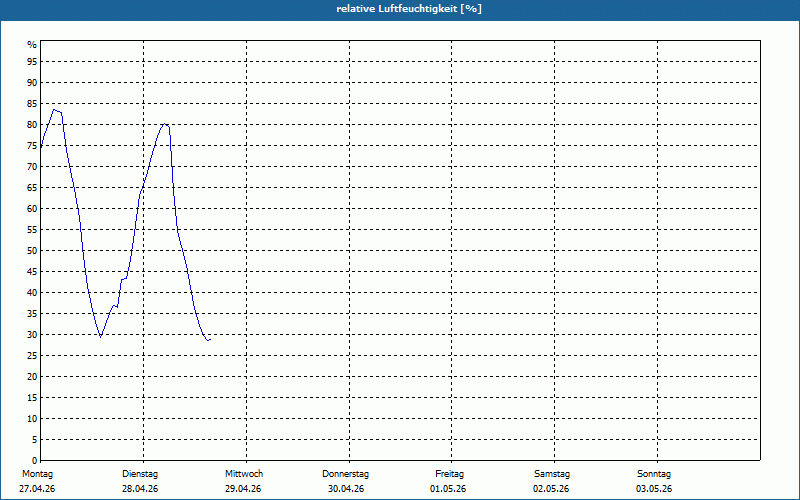The height and width of the screenshot is (500, 800).
Task: Click the date '28.04.26'
Action: point(140,489)
